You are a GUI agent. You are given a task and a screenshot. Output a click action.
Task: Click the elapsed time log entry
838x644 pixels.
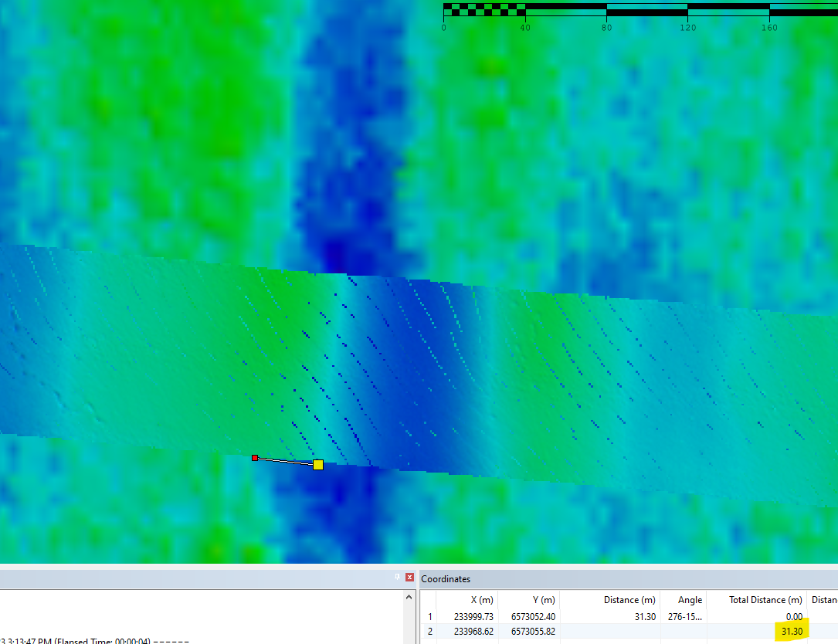coord(93,641)
